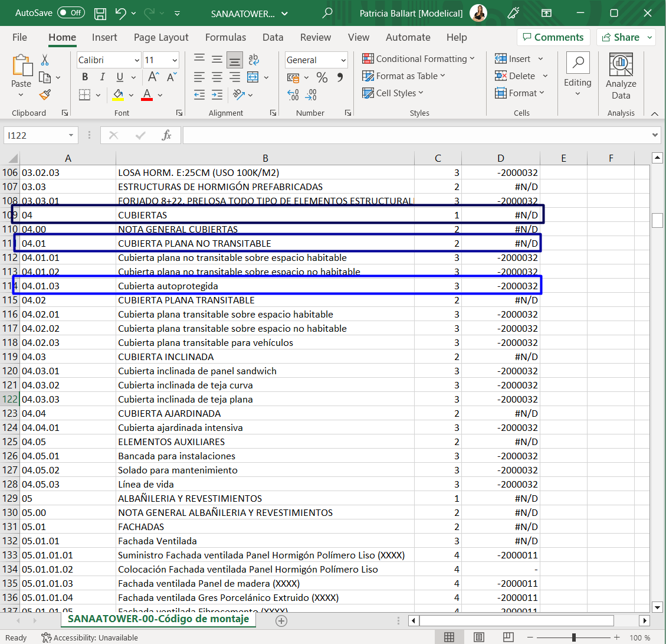Click Delete cells button

click(515, 76)
